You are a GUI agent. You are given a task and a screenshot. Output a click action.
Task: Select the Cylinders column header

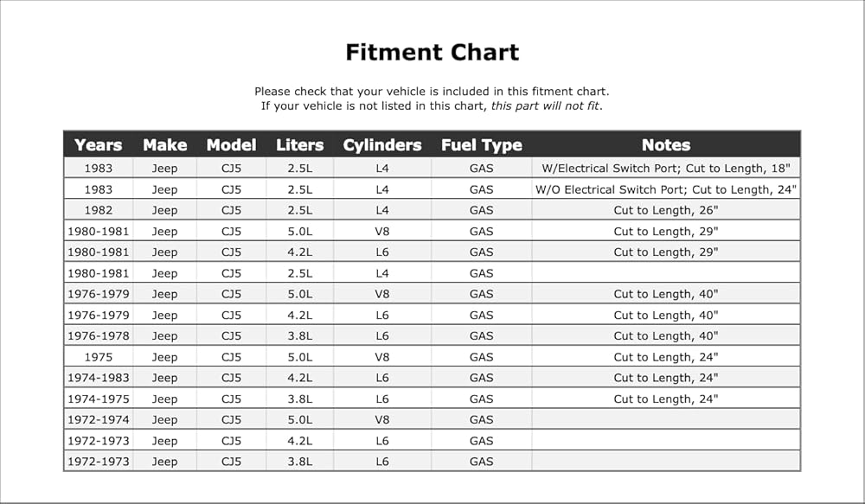pos(382,145)
